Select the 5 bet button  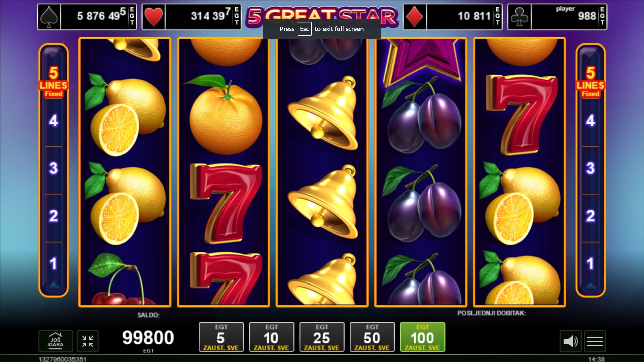coord(221,337)
